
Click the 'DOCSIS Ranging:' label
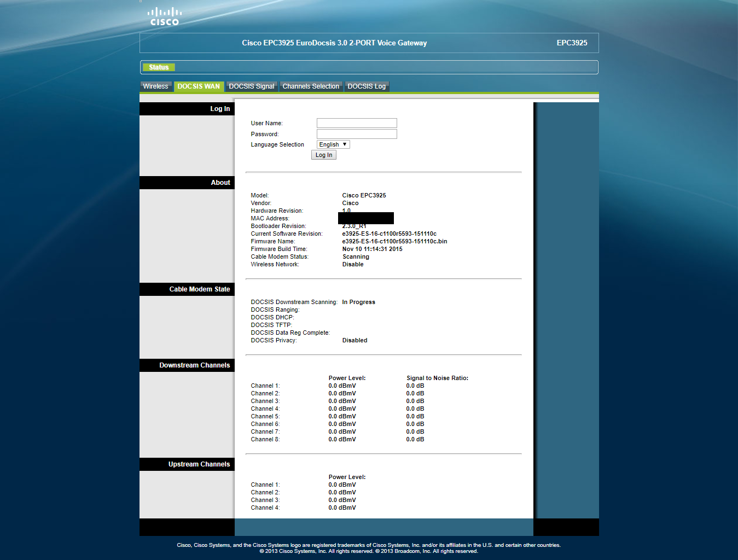tap(275, 310)
